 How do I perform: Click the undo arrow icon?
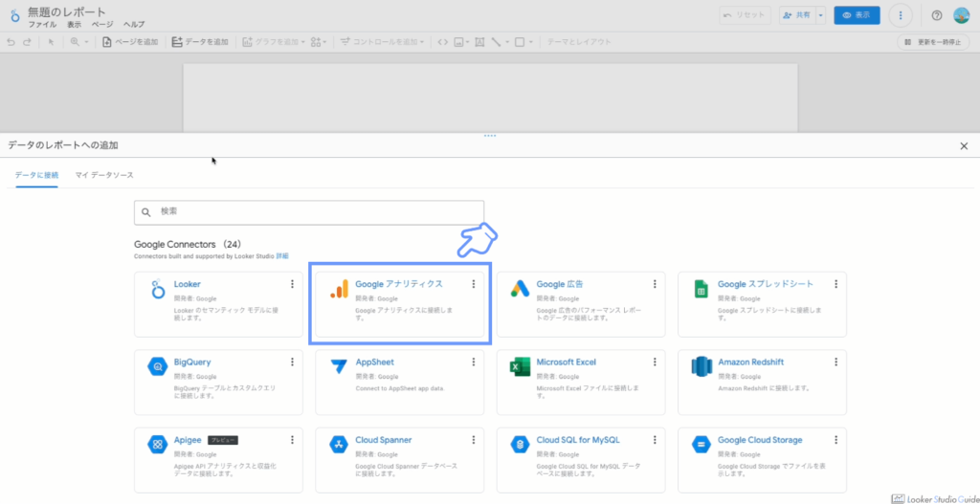pos(10,42)
